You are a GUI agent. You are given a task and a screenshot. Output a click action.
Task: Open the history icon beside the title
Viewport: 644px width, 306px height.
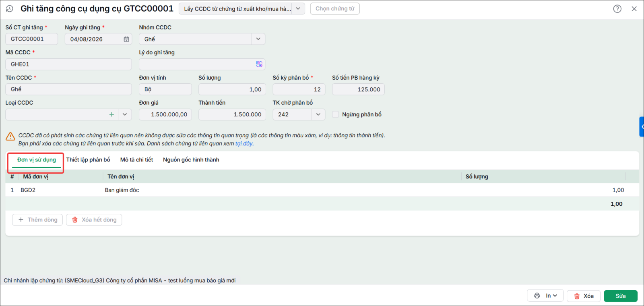click(9, 8)
